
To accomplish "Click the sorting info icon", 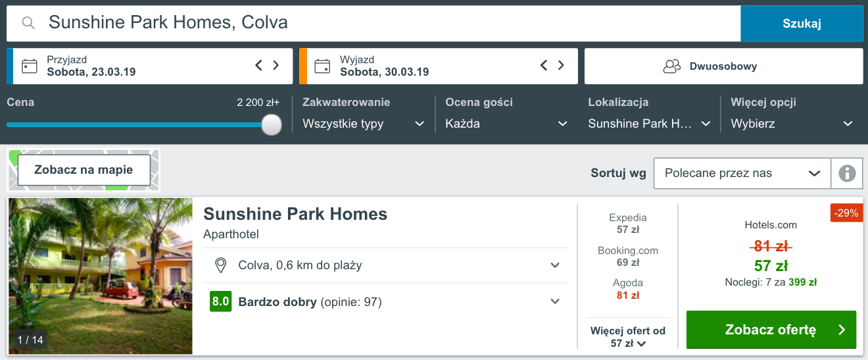I will (847, 173).
